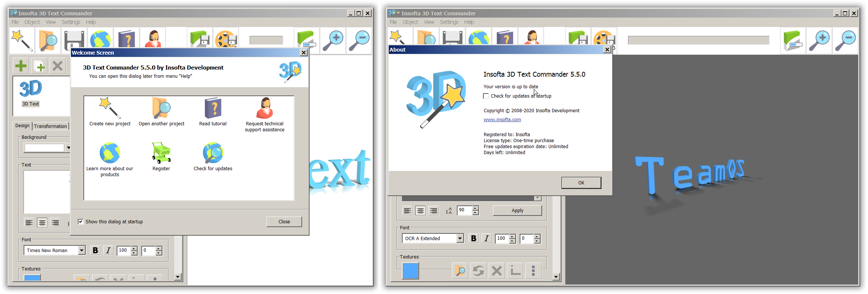
Task: Set left text alignment in left window
Action: 29,223
